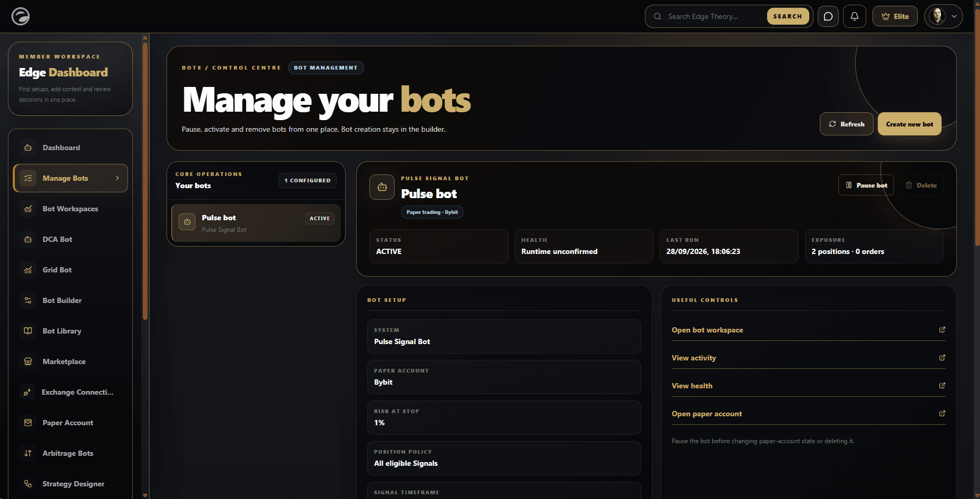
Task: Click the Runtime unconfirmed health value
Action: (560, 251)
